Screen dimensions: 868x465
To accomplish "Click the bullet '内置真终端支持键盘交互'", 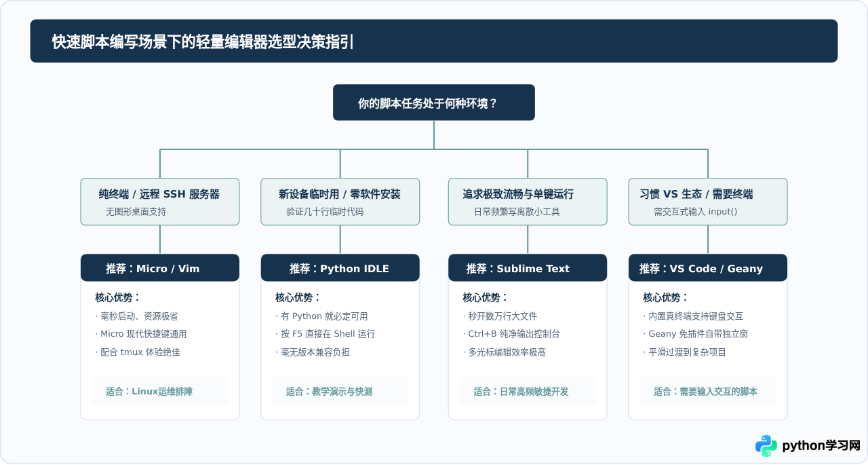I will [693, 316].
